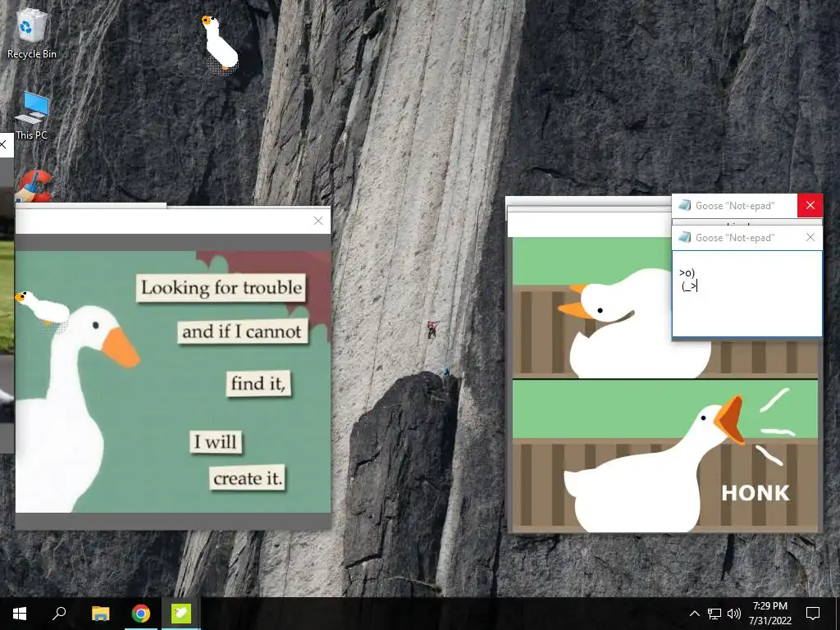Open the Action Center notifications
This screenshot has width=840, height=630.
[x=813, y=614]
